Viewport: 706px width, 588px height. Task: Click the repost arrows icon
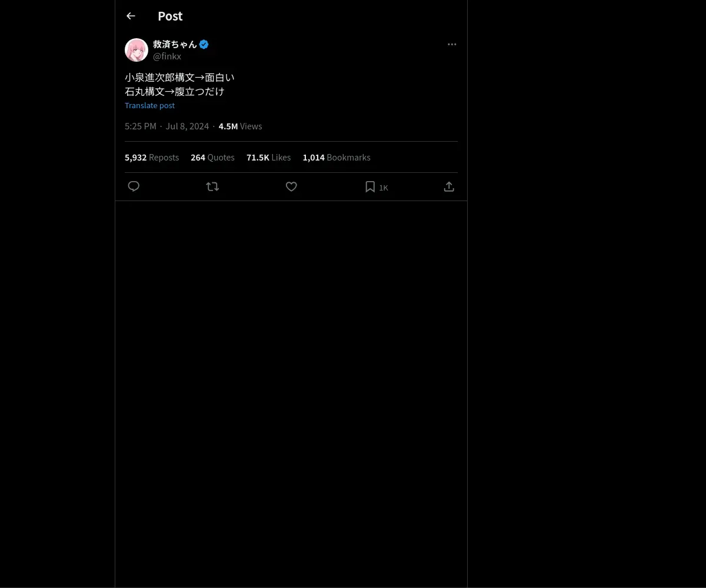pos(212,186)
